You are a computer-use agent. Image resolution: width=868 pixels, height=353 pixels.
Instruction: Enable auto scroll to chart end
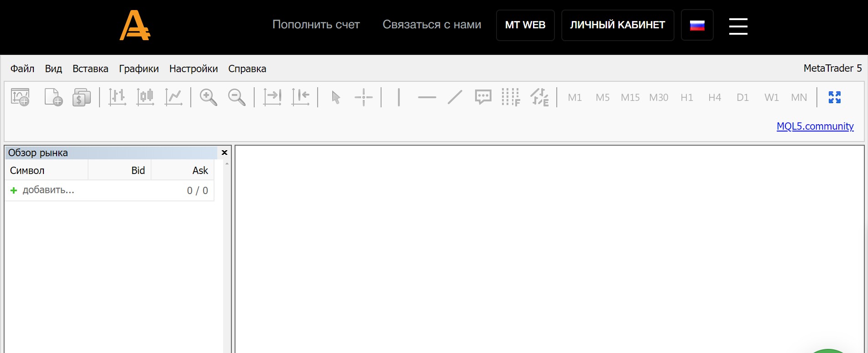coord(272,97)
